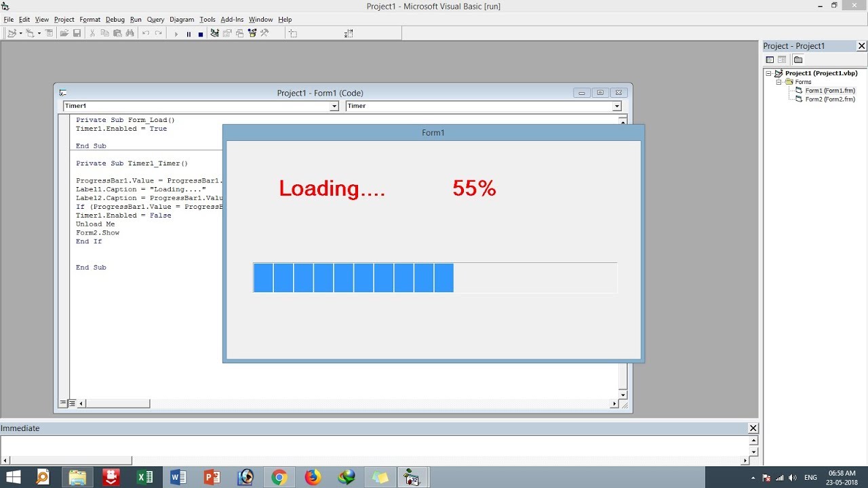The image size is (868, 488).
Task: Click the Save Project floppy disk icon
Action: [x=77, y=33]
